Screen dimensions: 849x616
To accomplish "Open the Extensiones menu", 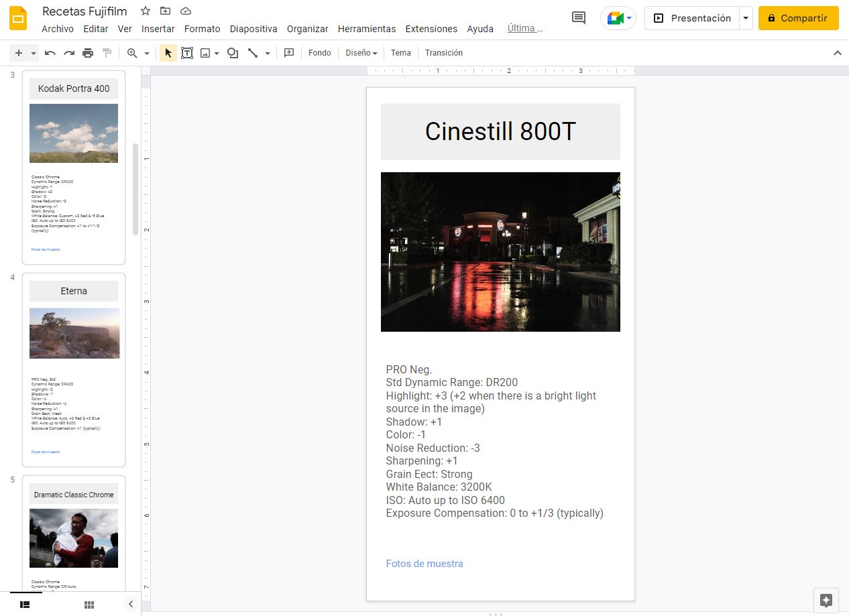I will 432,29.
